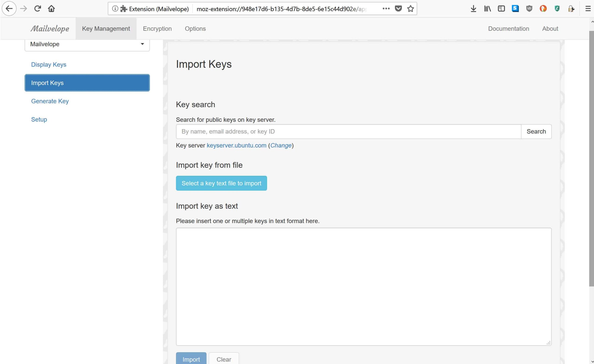Show site information via info icon
The image size is (594, 364).
coord(115,9)
